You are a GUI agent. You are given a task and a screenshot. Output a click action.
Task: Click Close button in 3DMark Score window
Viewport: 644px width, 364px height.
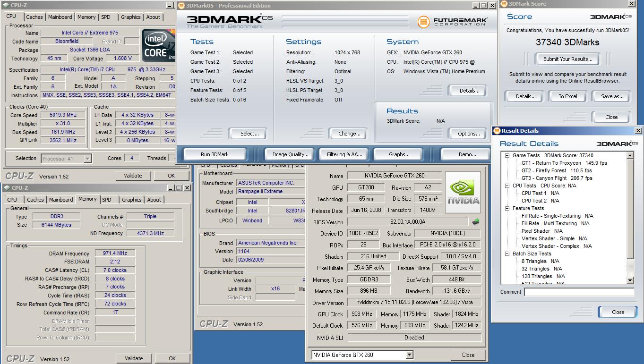pyautogui.click(x=611, y=117)
